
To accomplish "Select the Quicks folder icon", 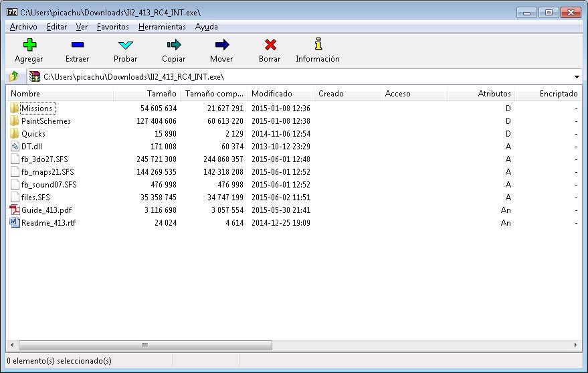I will (14, 133).
